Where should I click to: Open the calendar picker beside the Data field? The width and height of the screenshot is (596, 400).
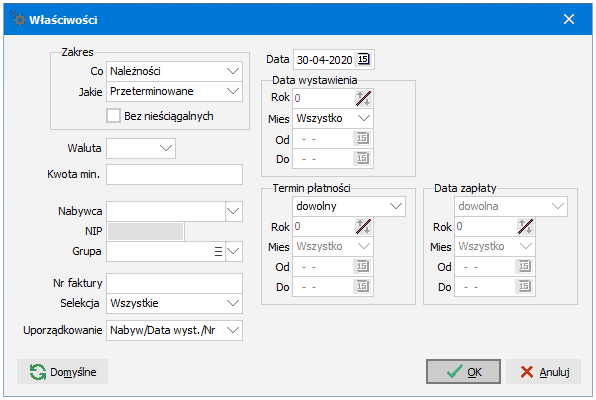point(363,59)
